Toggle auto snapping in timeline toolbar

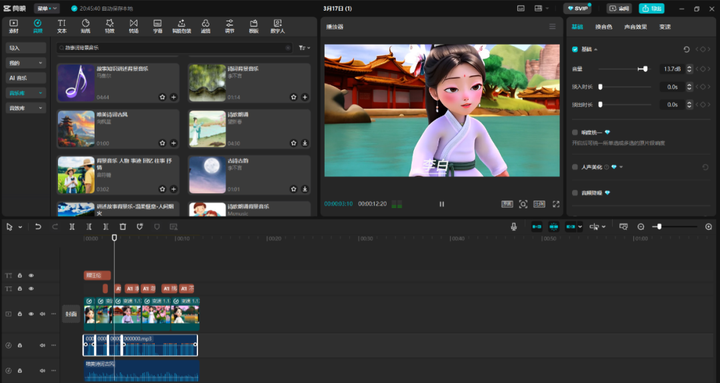554,227
